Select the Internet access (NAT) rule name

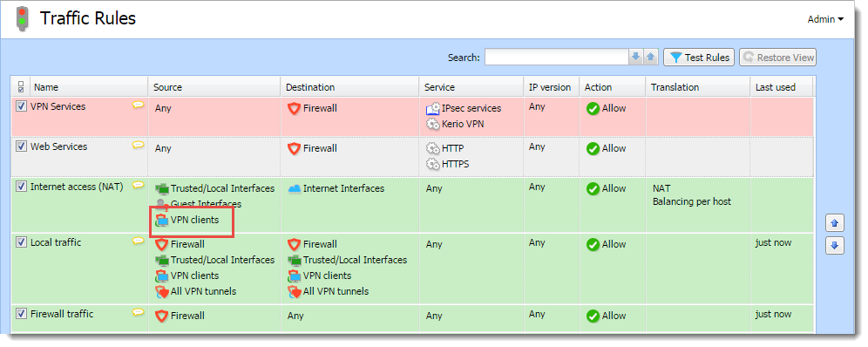[x=77, y=187]
